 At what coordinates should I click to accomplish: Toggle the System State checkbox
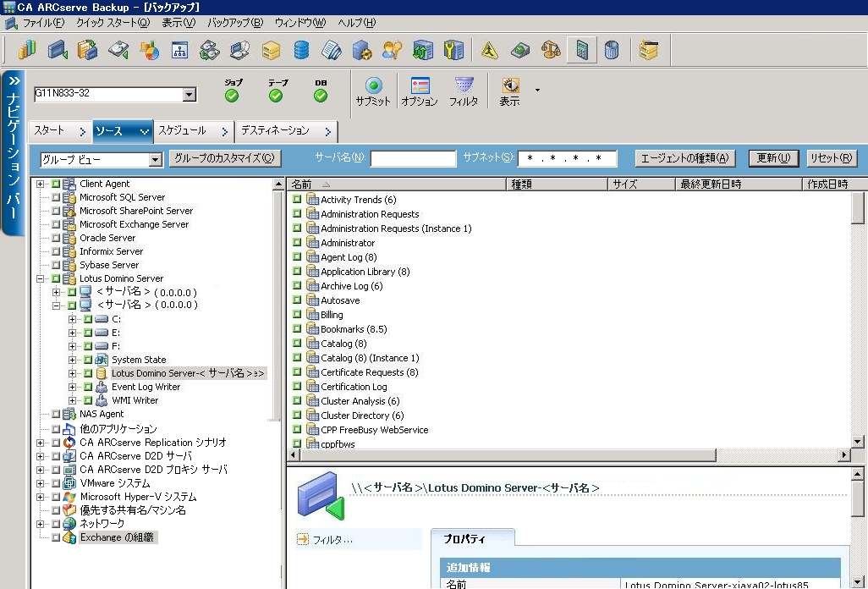tap(88, 360)
